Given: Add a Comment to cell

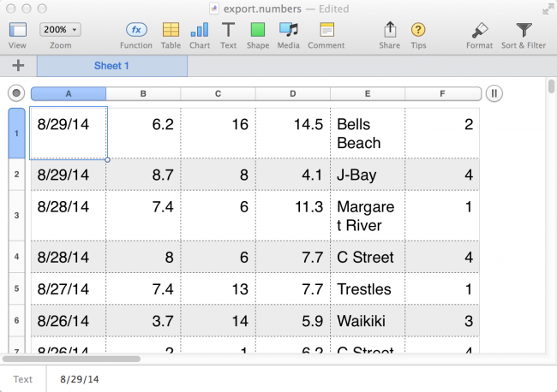Looking at the screenshot, I should (x=326, y=30).
